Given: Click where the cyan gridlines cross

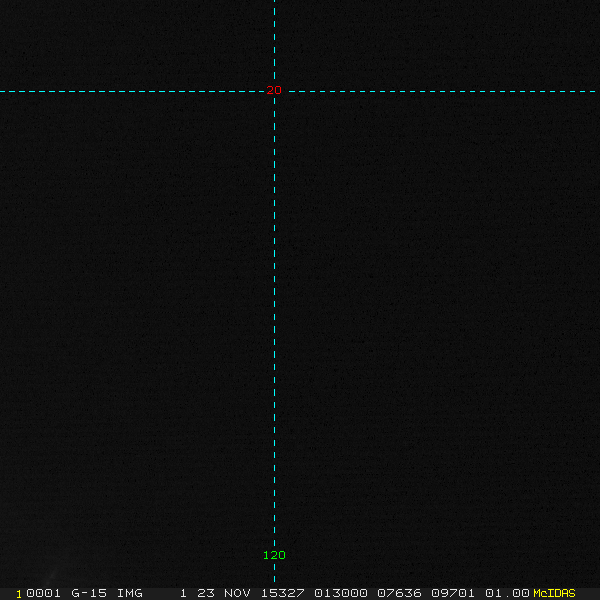Looking at the screenshot, I should 274,91.
